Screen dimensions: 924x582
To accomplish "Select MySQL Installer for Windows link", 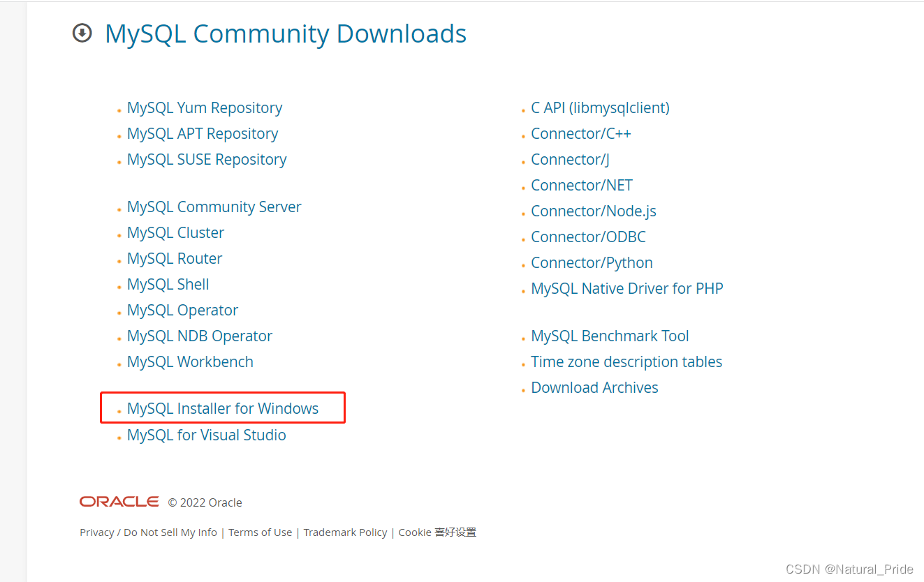I will pos(223,409).
